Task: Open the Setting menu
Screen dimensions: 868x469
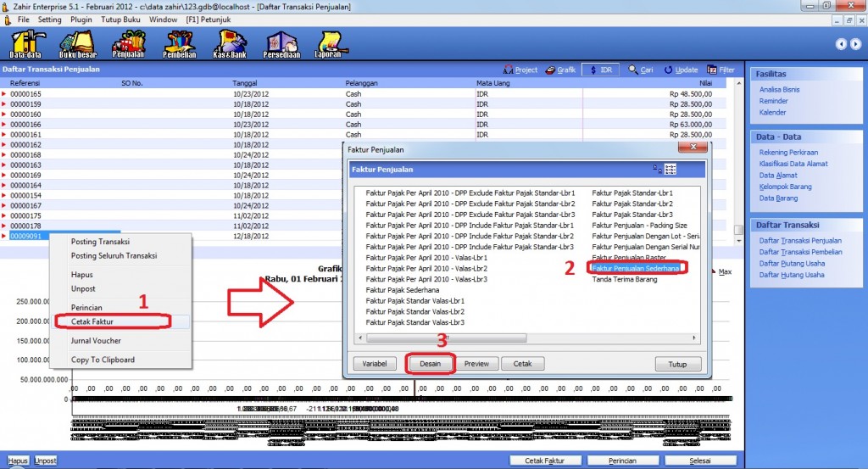Action: 50,18
